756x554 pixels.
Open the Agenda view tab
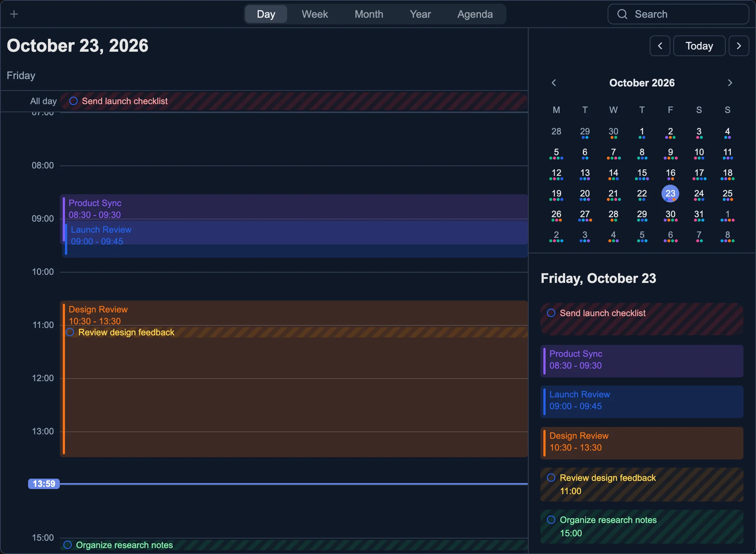pyautogui.click(x=475, y=14)
